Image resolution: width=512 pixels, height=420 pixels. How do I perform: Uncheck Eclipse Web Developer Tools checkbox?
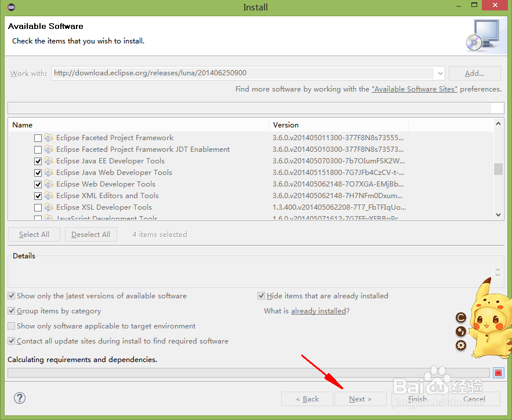38,184
